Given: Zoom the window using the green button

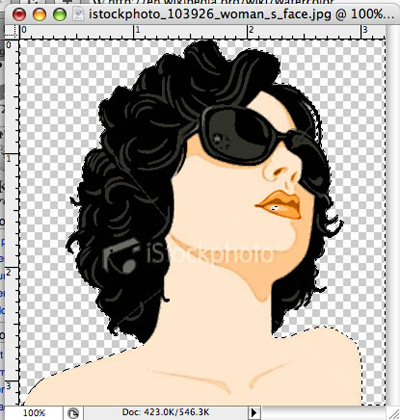Looking at the screenshot, I should [60, 15].
